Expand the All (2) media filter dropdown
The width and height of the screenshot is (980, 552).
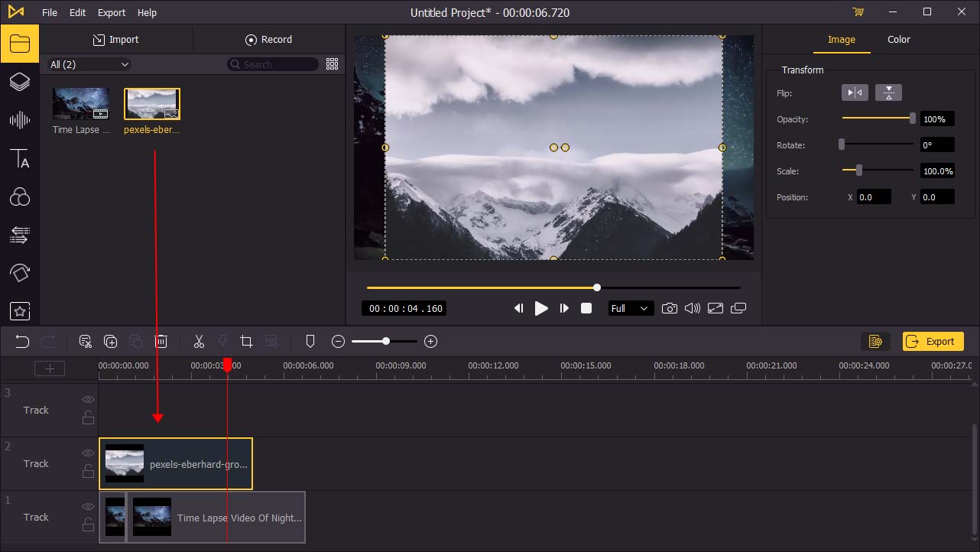[89, 64]
